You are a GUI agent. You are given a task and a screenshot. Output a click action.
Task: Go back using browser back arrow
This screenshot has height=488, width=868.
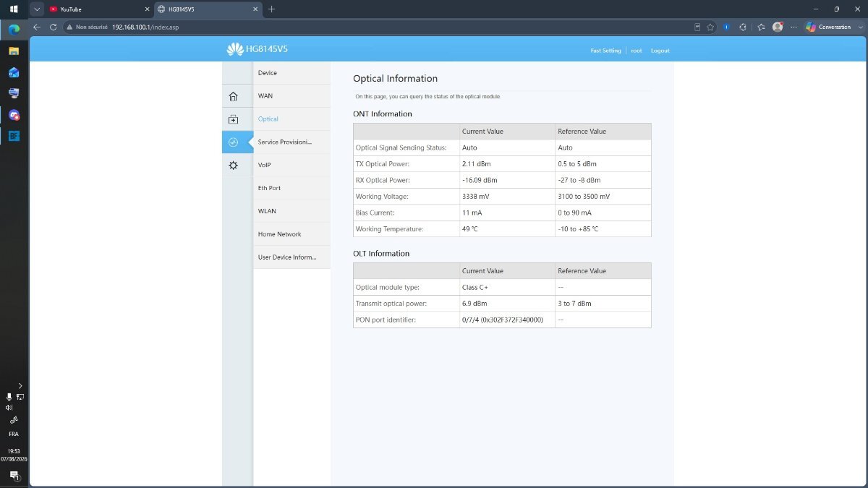tap(37, 27)
